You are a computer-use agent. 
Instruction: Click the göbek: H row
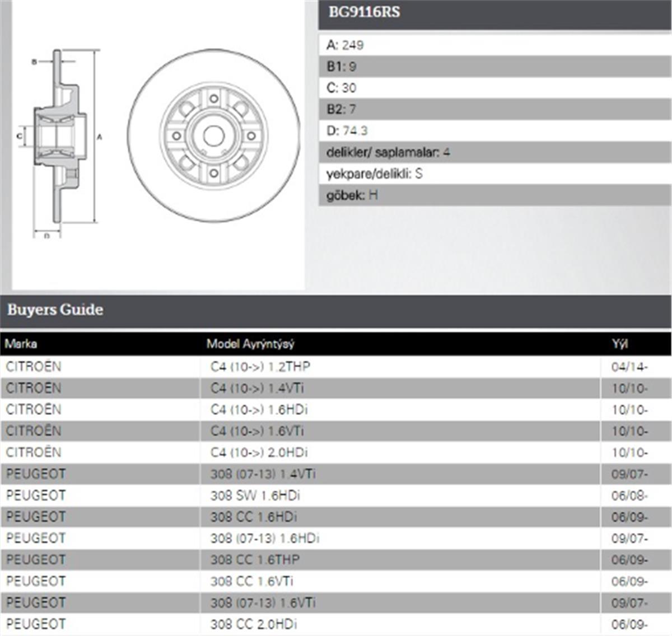pos(495,195)
